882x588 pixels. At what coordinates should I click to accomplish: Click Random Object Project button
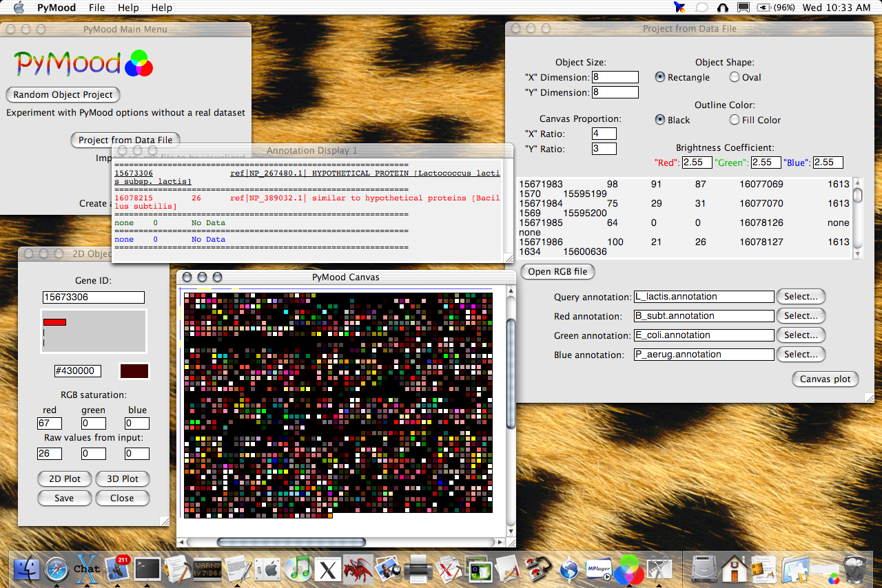(x=63, y=94)
